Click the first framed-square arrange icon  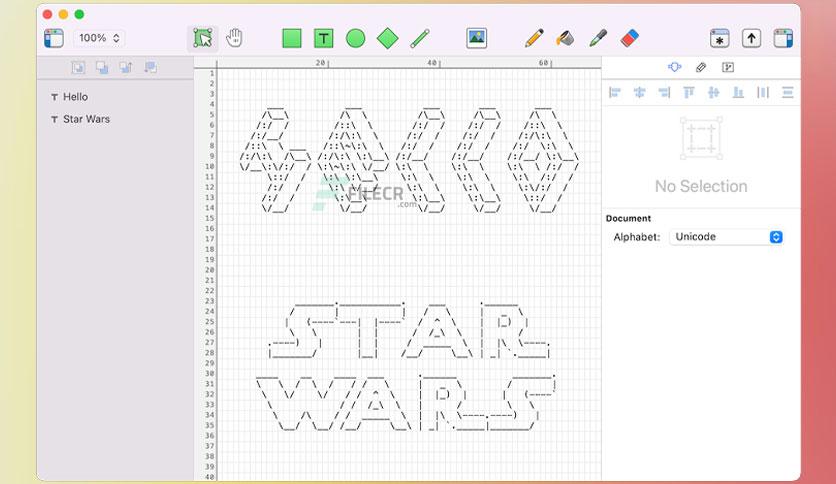pyautogui.click(x=78, y=67)
